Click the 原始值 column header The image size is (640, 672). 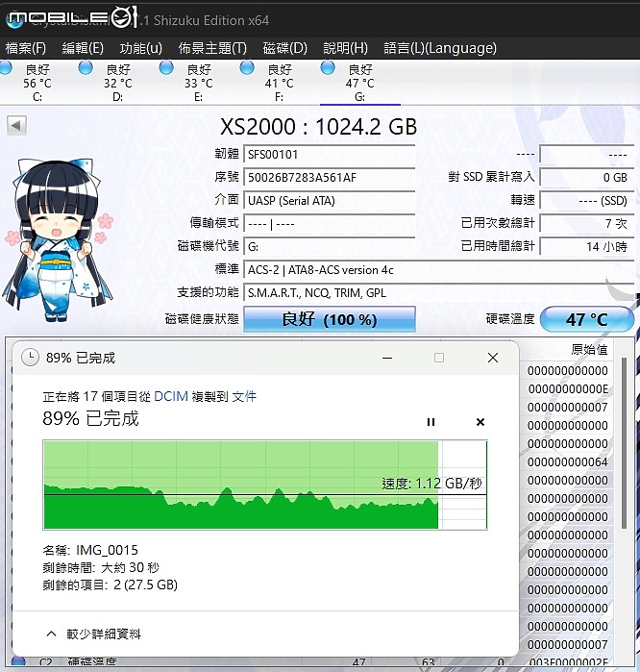[x=589, y=350]
